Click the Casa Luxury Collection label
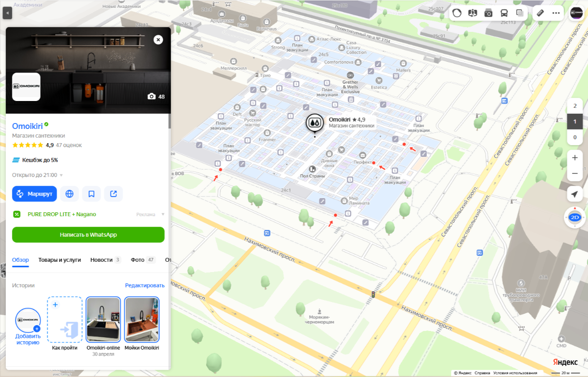Viewport: 588px width, 377px height. 356,48
